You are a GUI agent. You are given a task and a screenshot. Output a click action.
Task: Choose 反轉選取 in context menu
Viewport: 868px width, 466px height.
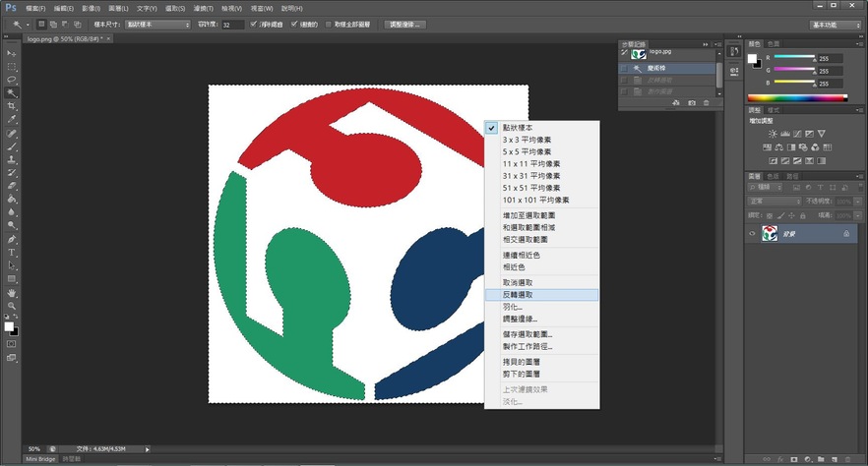pyautogui.click(x=541, y=295)
